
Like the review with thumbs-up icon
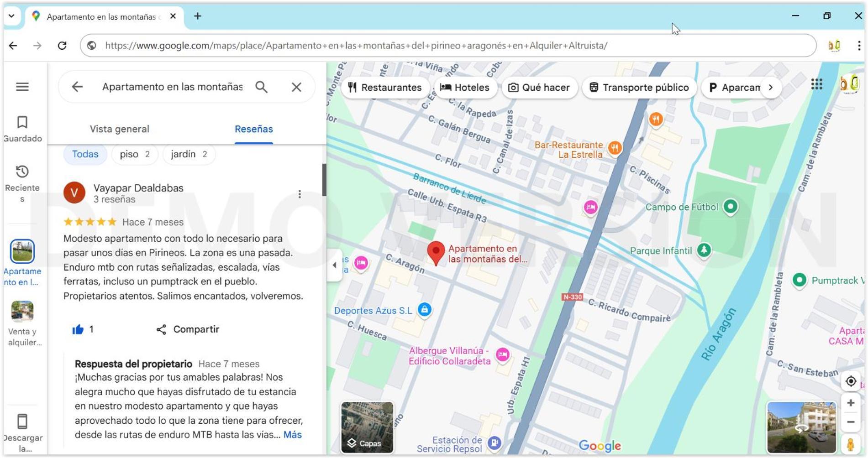click(78, 329)
